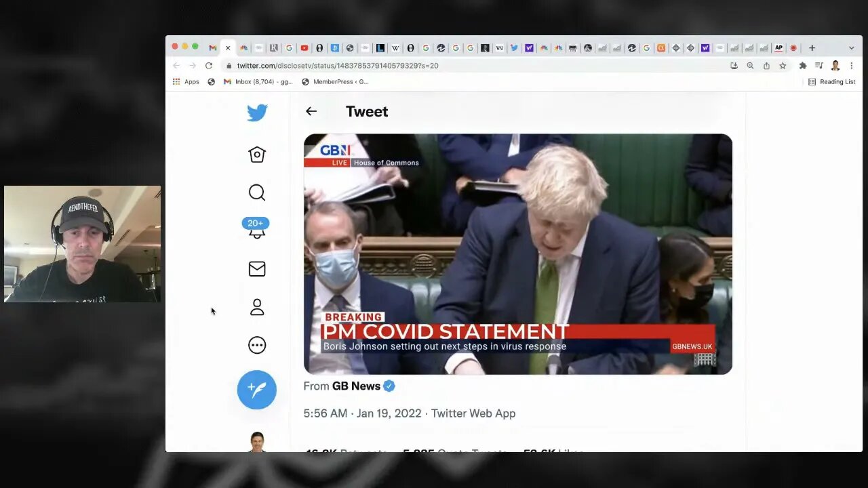
Task: Play the GB News video thumbnail
Action: (x=518, y=254)
